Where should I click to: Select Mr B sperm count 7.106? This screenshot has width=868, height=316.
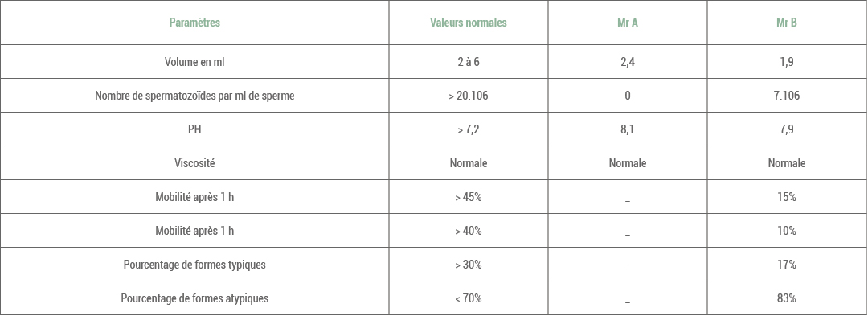click(x=787, y=96)
